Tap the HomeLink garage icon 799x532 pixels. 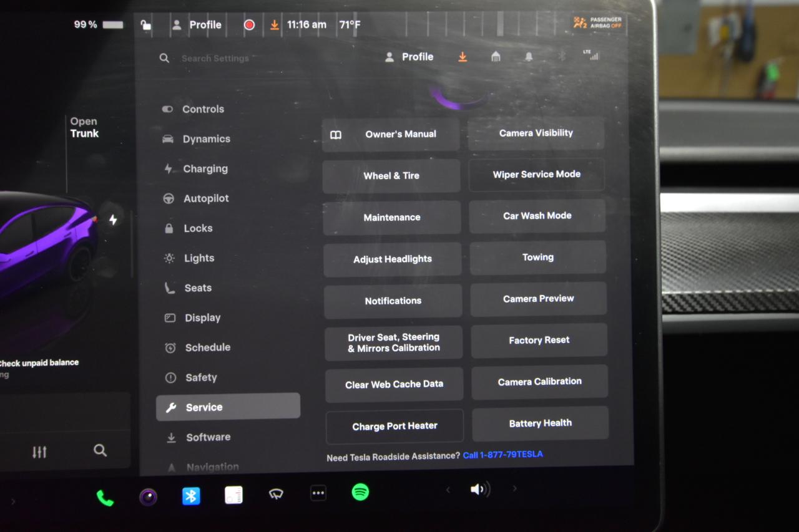[x=496, y=57]
